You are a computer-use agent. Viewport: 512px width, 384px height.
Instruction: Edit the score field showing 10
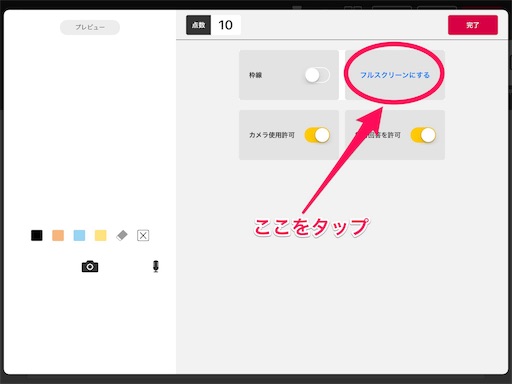[x=226, y=25]
